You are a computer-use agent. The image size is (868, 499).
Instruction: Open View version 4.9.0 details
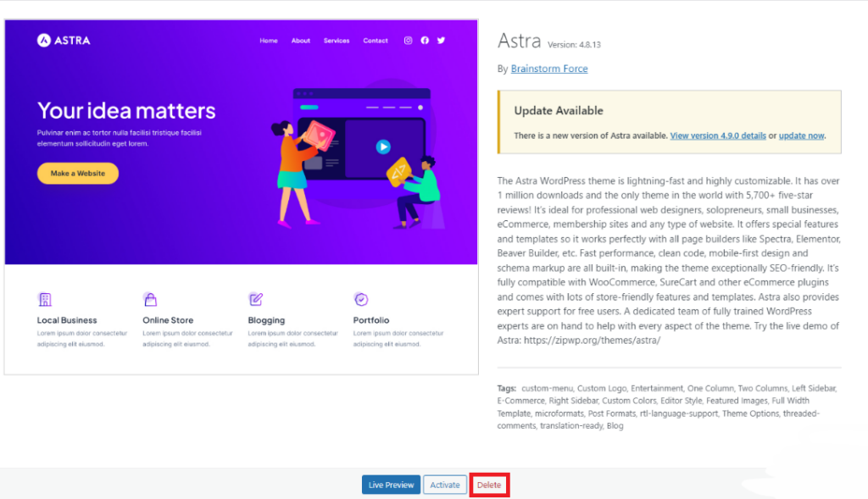[718, 135]
